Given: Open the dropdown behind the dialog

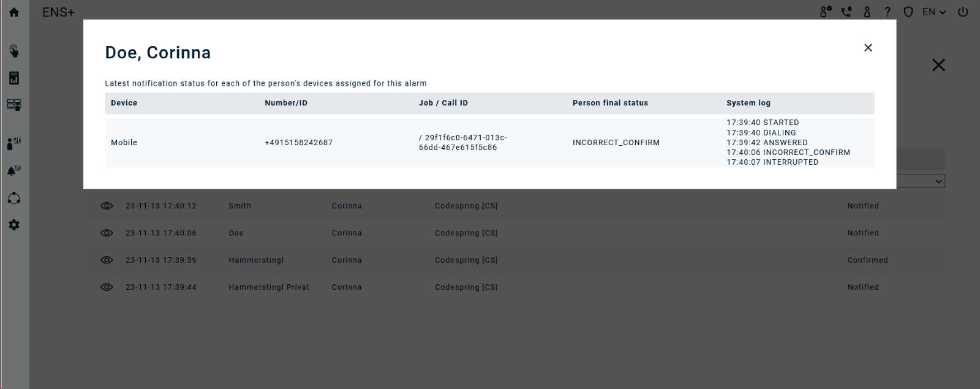Looking at the screenshot, I should [x=920, y=182].
